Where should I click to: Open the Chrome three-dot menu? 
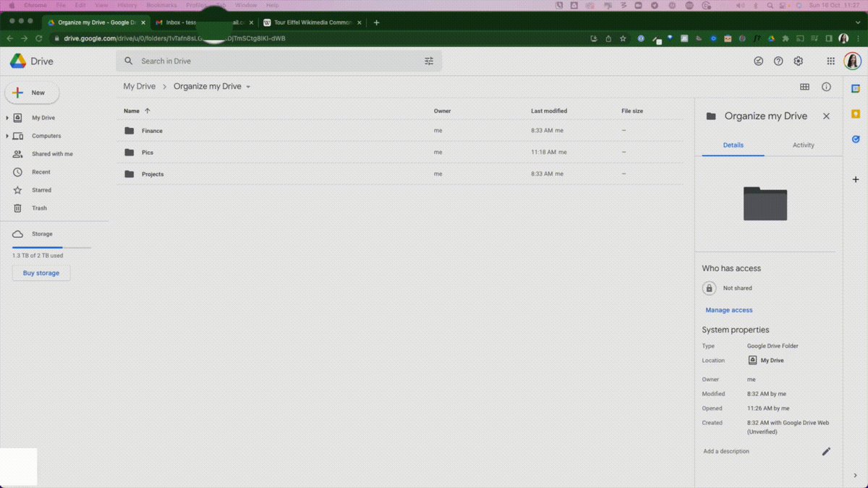859,38
